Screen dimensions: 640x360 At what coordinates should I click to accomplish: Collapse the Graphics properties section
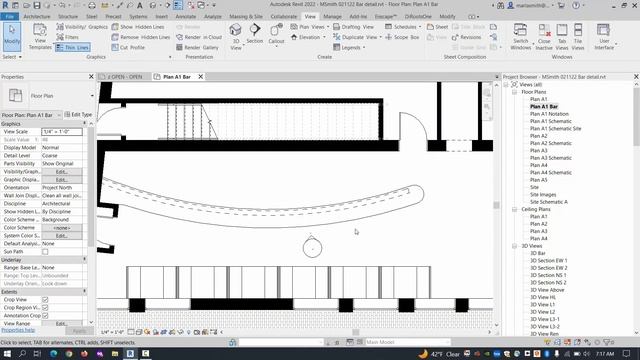(84, 123)
